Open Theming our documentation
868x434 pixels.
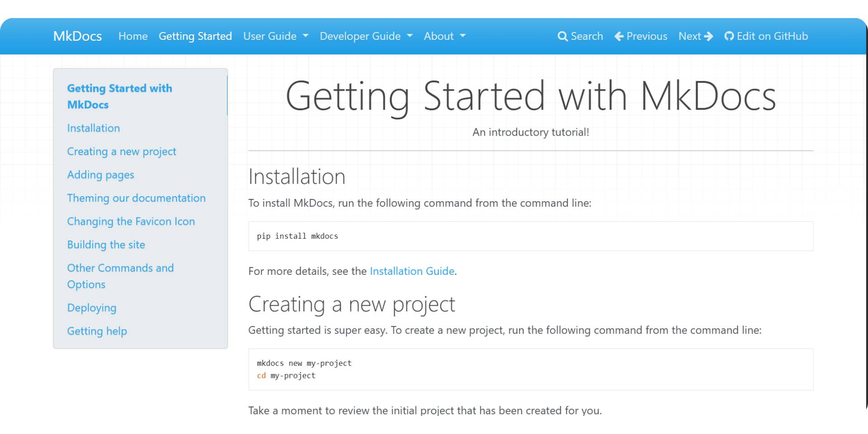[136, 198]
